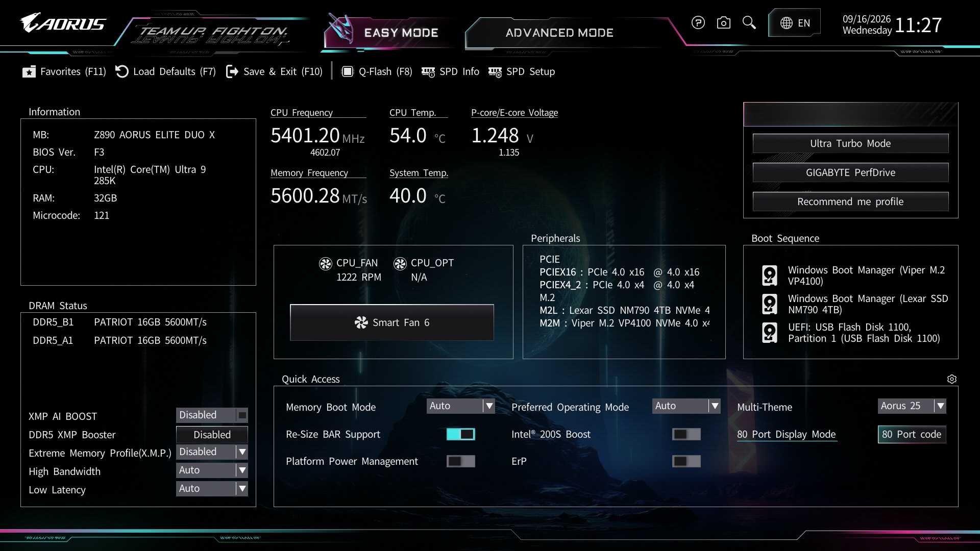This screenshot has width=980, height=551.
Task: Click the Save & Exit (F10) icon
Action: [232, 72]
